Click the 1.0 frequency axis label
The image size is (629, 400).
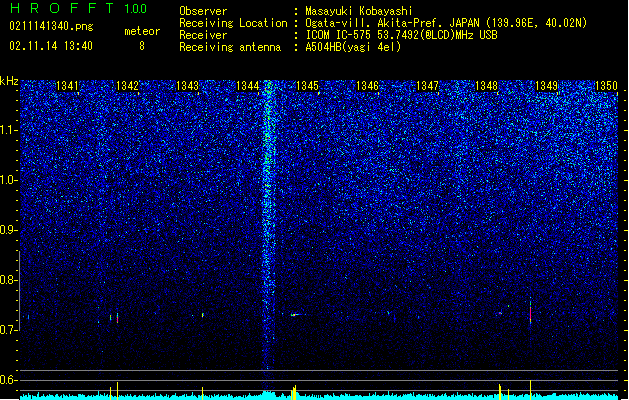tap(9, 180)
